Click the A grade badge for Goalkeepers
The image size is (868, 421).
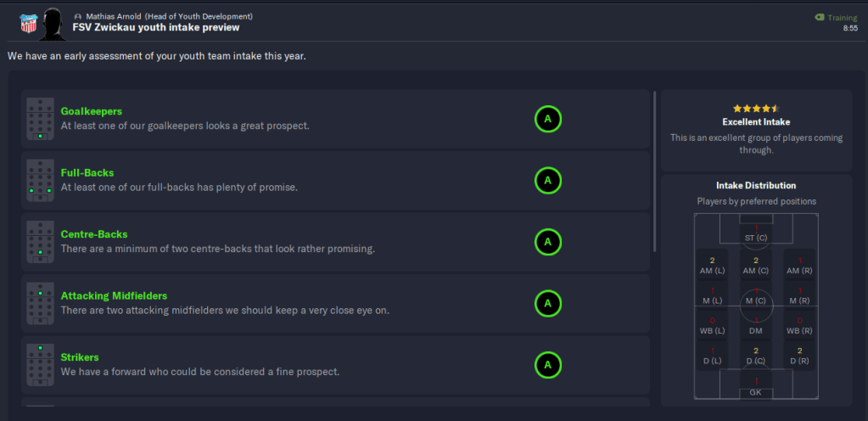coord(547,119)
